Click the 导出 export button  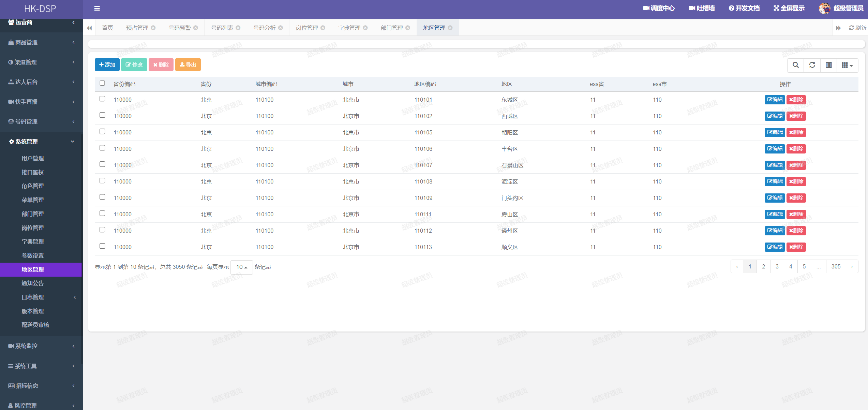pos(188,65)
